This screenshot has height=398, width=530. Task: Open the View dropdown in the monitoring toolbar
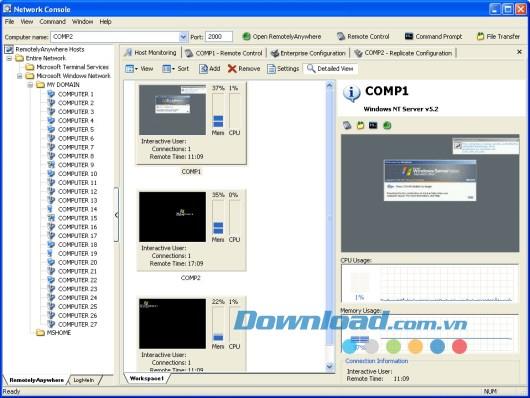139,69
